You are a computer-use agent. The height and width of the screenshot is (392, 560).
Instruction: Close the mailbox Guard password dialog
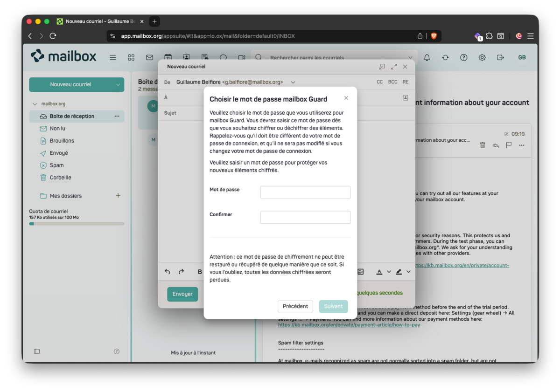tap(346, 98)
